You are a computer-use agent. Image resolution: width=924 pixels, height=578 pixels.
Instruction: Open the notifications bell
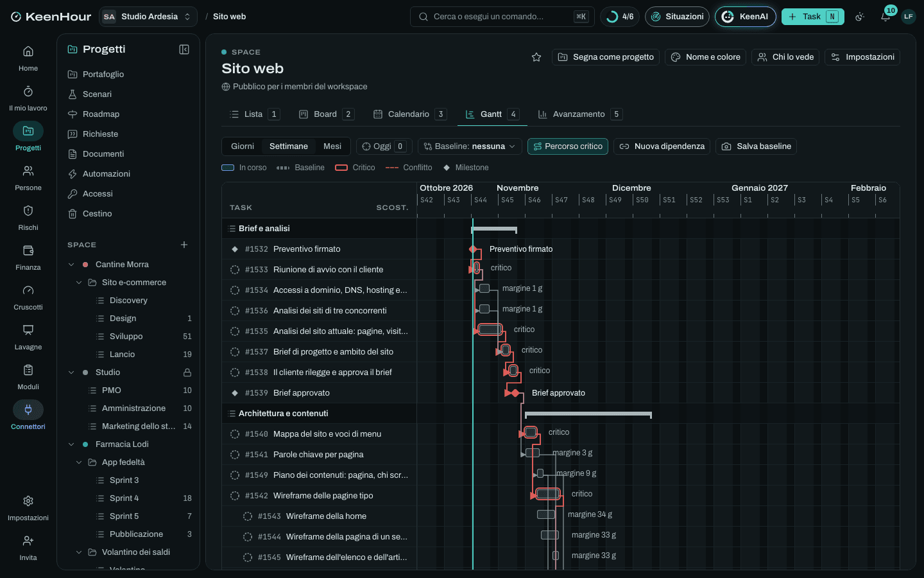(x=886, y=17)
